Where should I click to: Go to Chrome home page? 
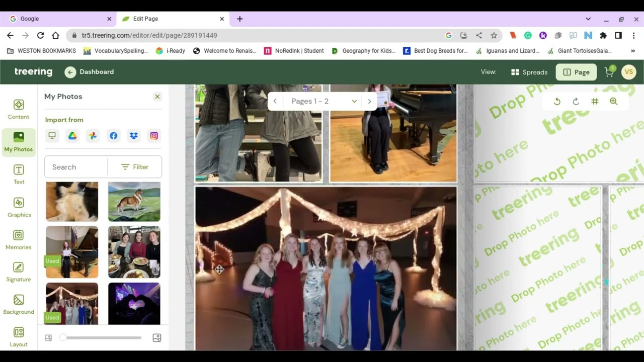click(55, 35)
